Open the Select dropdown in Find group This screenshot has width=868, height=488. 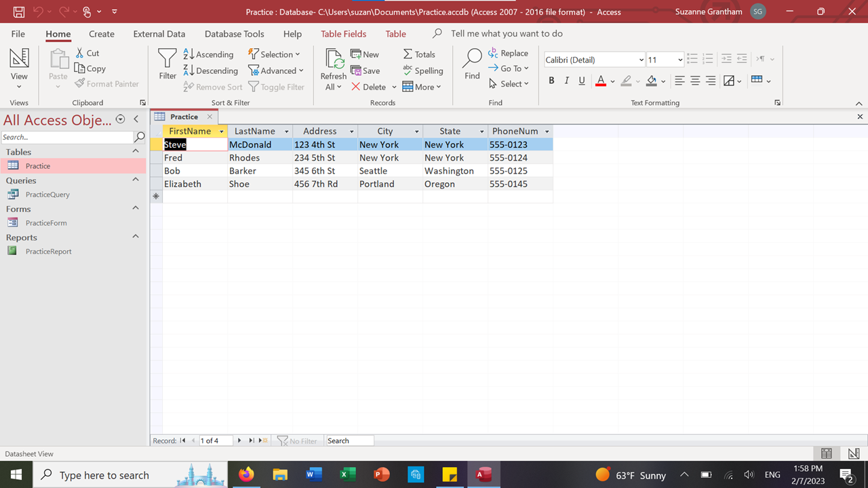tap(509, 84)
